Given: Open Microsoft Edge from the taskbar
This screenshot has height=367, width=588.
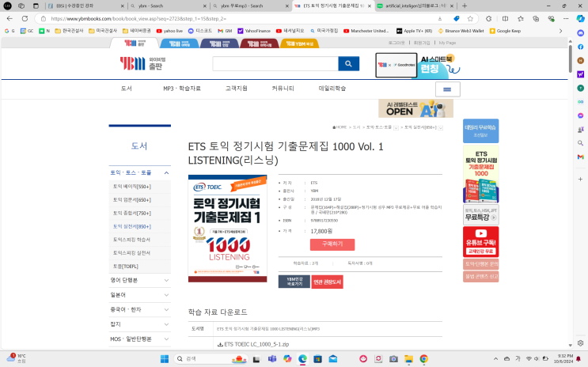Looking at the screenshot, I should click(x=302, y=359).
